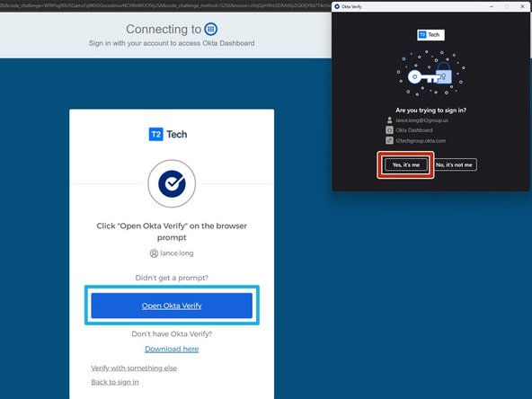Click the Okta Dashboard app grid icon
The width and height of the screenshot is (532, 399).
(x=210, y=29)
